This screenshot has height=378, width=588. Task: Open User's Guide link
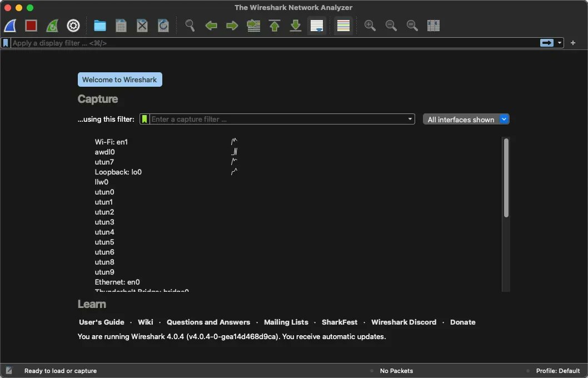(x=102, y=322)
